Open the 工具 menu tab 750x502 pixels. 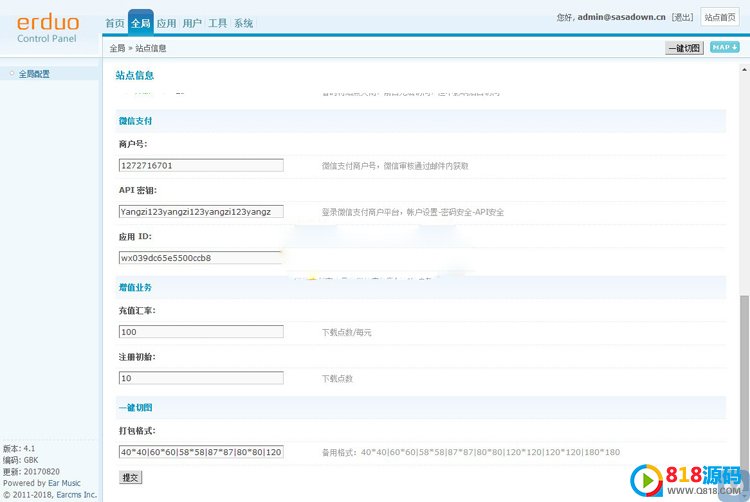pyautogui.click(x=218, y=23)
